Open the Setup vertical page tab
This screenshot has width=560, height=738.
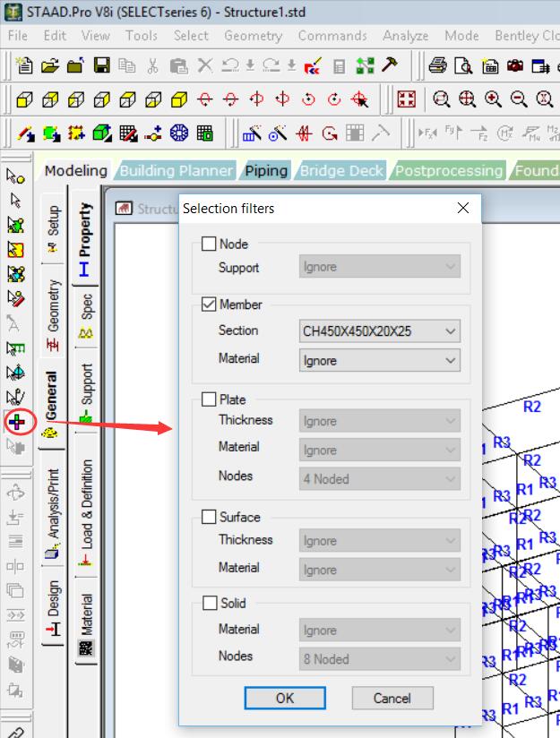pos(53,227)
